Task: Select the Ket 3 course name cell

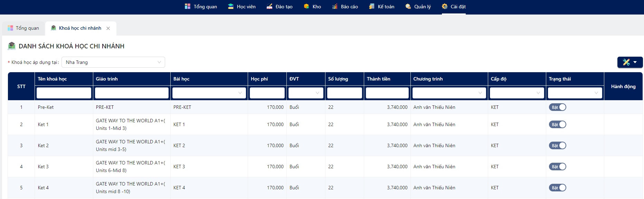Action: pos(64,167)
